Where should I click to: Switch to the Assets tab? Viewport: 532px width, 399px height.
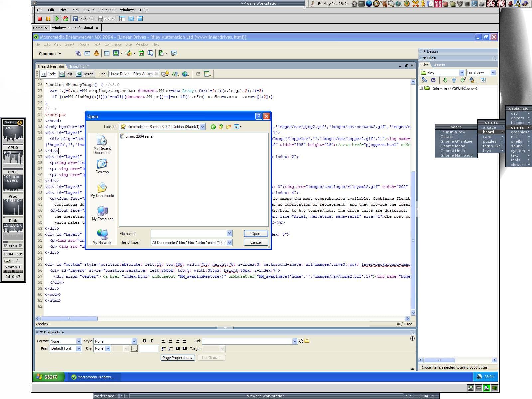439,65
